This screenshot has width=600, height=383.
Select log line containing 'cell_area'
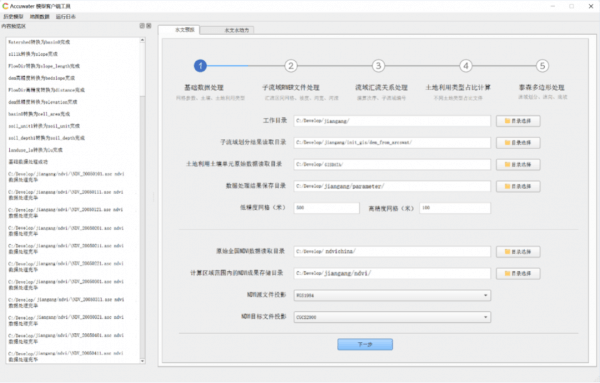tap(39, 114)
